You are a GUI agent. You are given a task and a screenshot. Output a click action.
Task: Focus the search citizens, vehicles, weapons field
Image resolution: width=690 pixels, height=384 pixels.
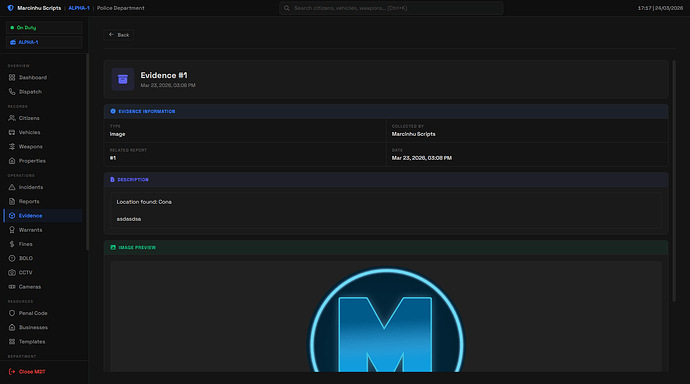(391, 8)
